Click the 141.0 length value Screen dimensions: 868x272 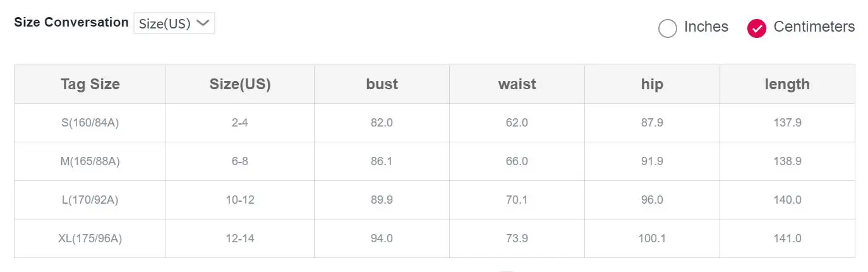coord(787,238)
